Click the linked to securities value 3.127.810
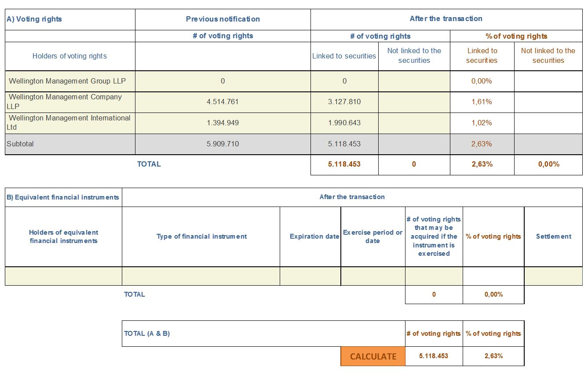Viewport: 588px width, 374px height. [x=344, y=102]
